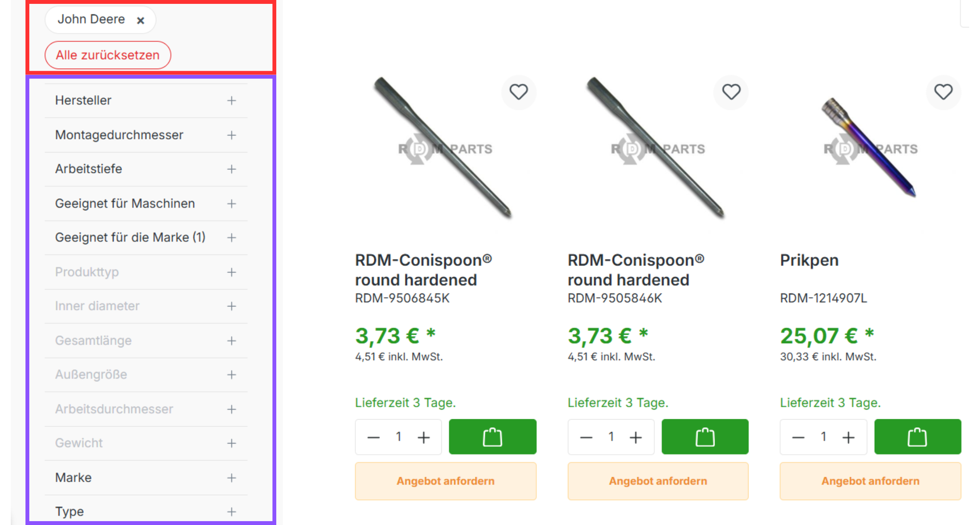Add RDM-9506845K to shopping cart
The height and width of the screenshot is (525, 980).
(492, 437)
